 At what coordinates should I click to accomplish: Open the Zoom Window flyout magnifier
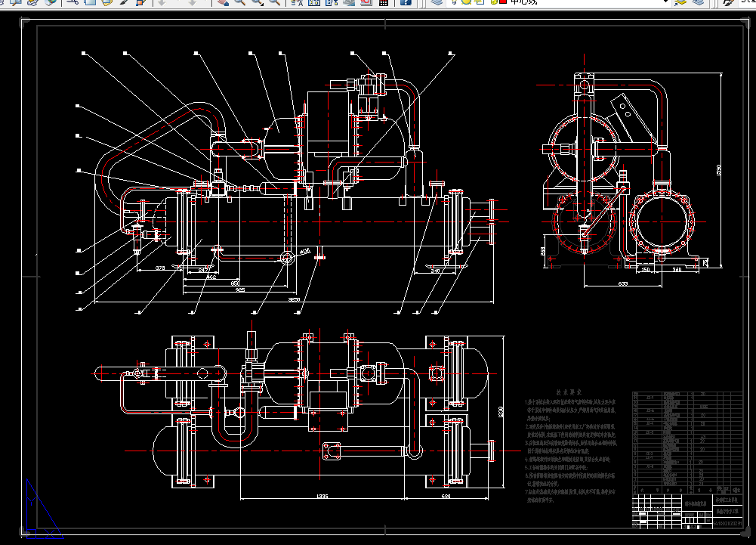[257, 2]
